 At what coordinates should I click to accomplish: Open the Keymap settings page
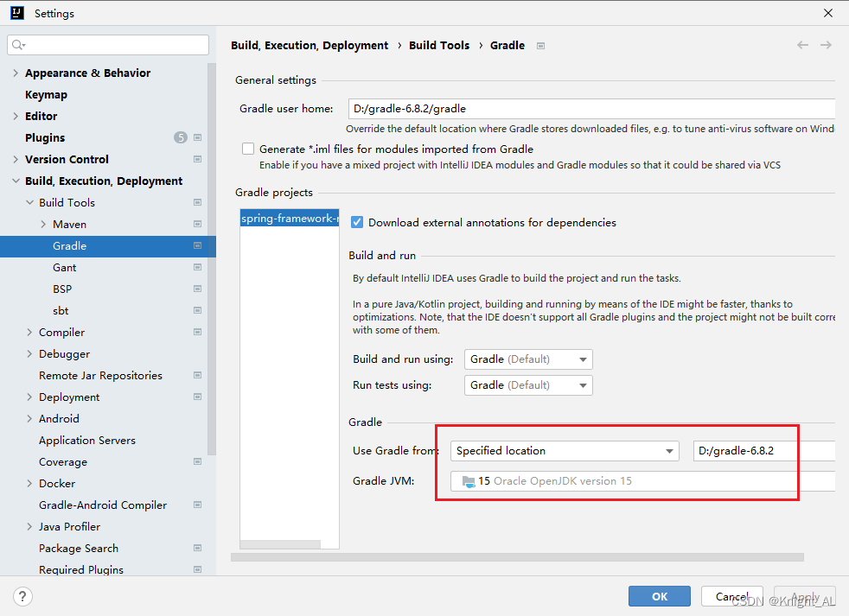[x=46, y=95]
